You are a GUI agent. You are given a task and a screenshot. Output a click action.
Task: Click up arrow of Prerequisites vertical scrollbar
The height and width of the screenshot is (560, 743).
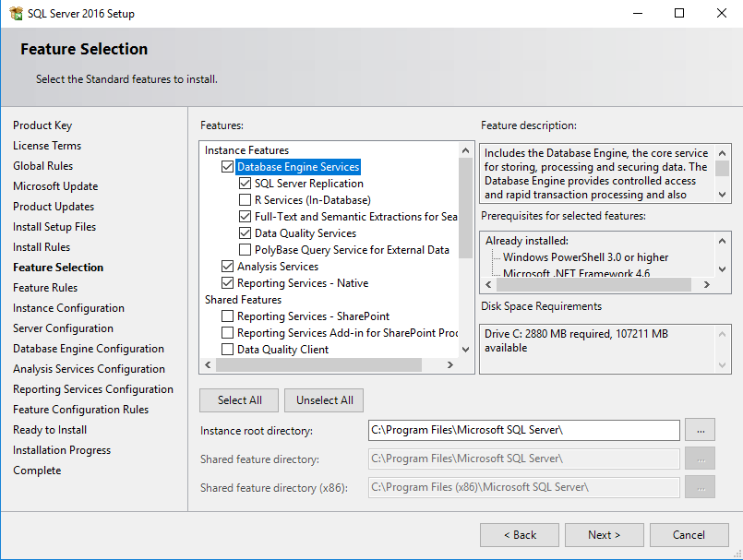point(722,241)
